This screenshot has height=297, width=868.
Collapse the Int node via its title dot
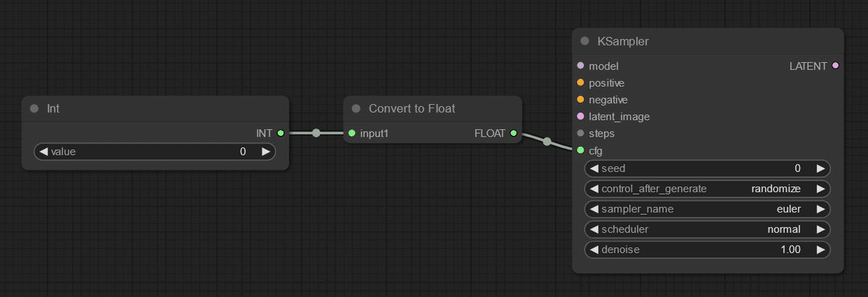point(34,108)
